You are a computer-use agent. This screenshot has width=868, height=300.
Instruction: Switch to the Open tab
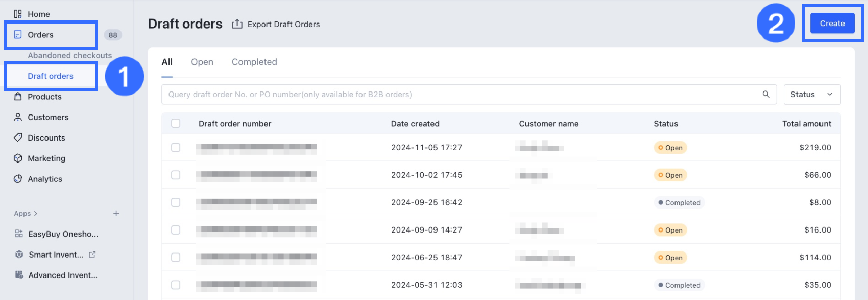pos(202,62)
